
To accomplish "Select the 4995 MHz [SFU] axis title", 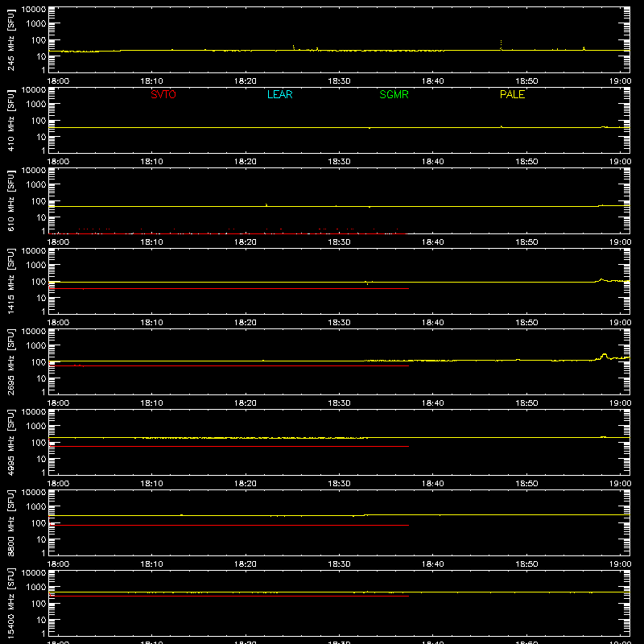I will point(11,443).
